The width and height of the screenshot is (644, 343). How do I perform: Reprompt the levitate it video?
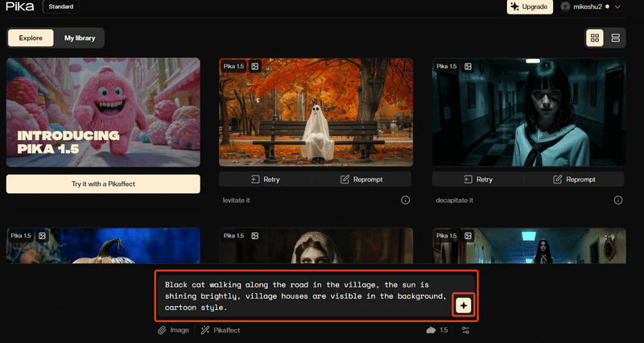tap(361, 180)
